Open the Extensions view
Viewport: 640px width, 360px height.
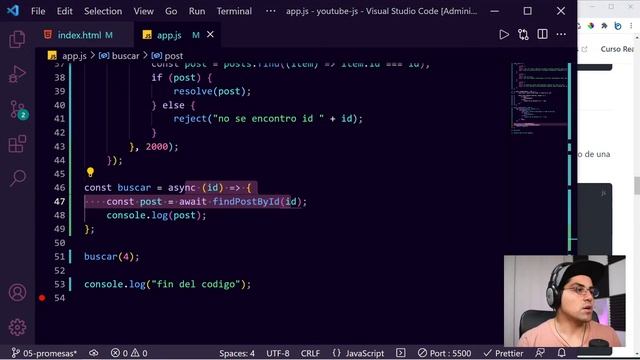[x=17, y=144]
